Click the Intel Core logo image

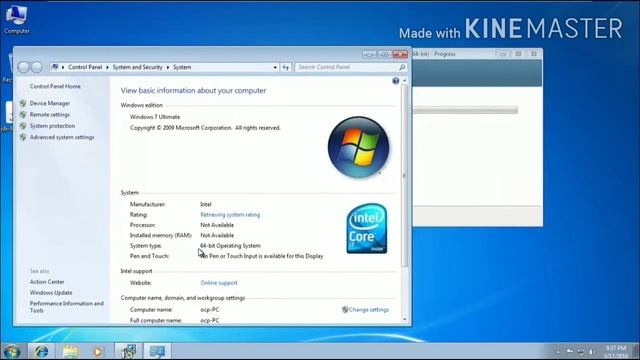367,229
